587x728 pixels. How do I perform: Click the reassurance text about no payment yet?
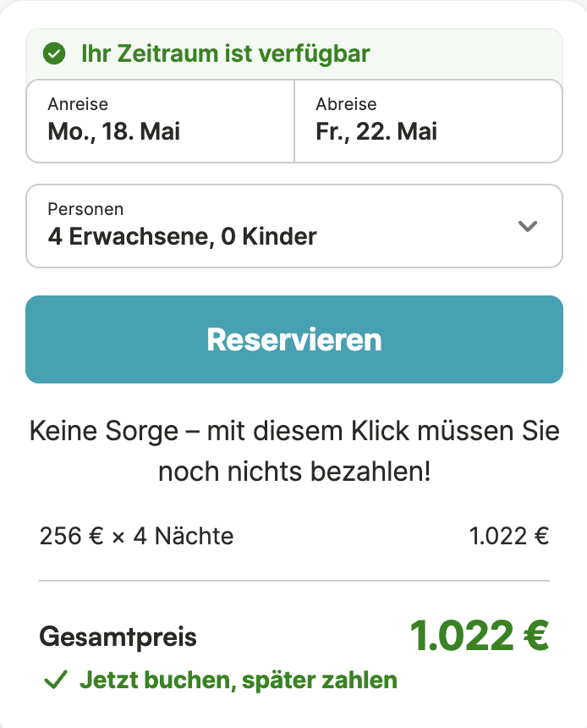(x=293, y=450)
